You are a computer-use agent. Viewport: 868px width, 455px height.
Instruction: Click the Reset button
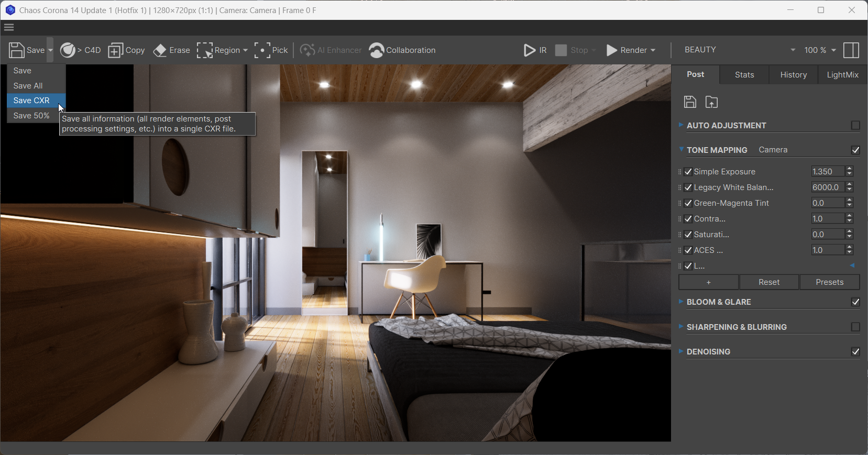click(769, 282)
